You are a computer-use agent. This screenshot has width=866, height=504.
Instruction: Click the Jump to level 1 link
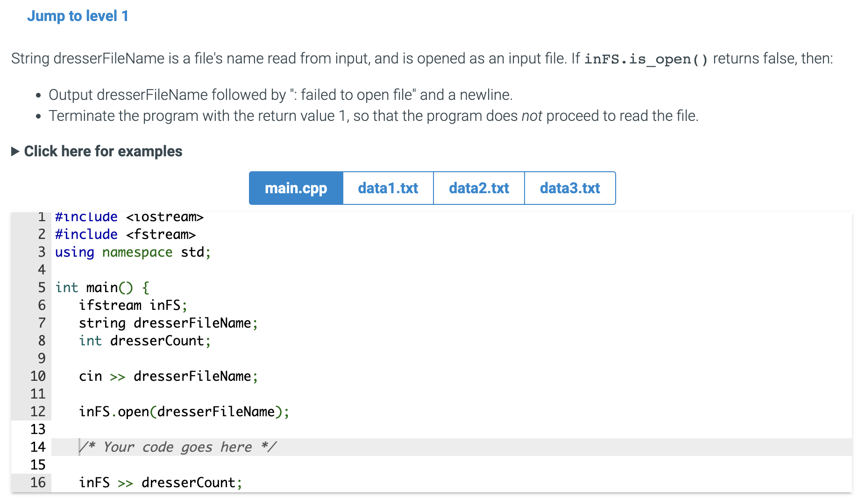78,15
